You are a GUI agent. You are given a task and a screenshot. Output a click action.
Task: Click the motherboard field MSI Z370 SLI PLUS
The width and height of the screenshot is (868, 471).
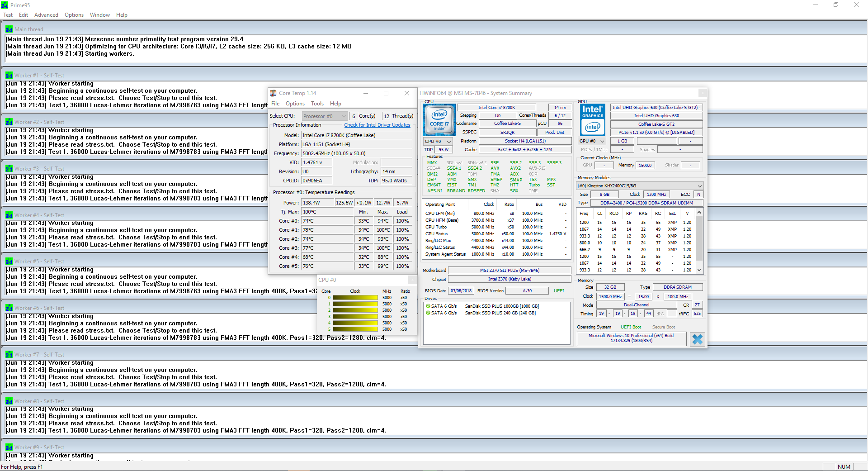coord(509,271)
